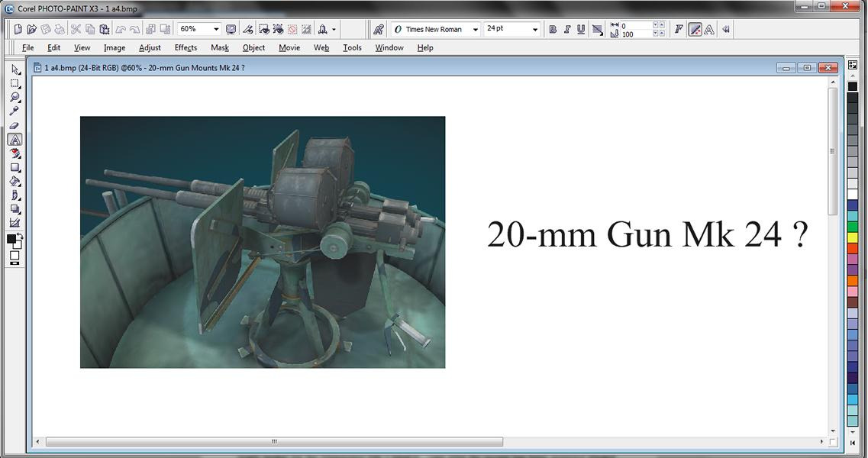Select the Rectangle Mask tool
868x458 pixels.
(15, 83)
